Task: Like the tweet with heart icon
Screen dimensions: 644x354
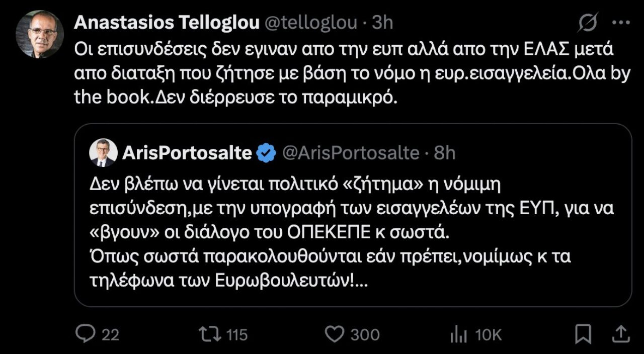Action: [x=335, y=334]
